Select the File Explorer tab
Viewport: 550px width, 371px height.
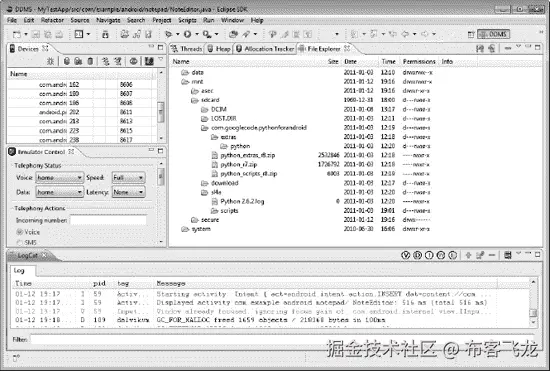[324, 49]
